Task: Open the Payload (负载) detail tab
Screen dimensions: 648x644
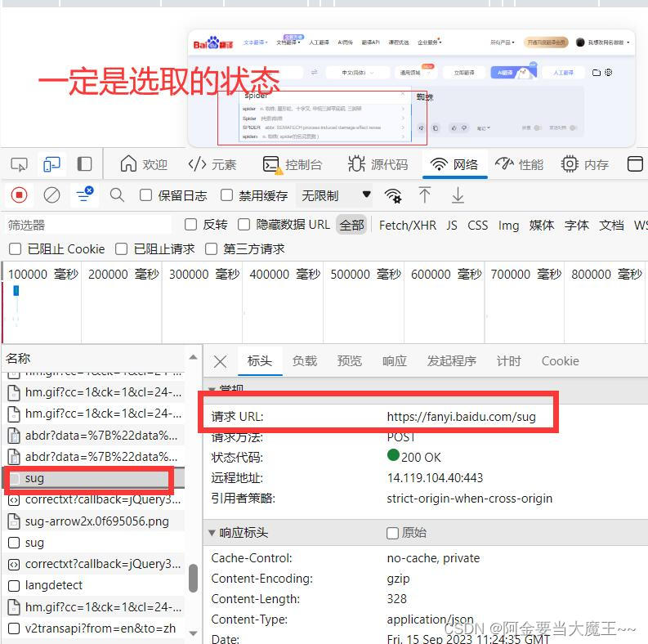Action: 305,361
